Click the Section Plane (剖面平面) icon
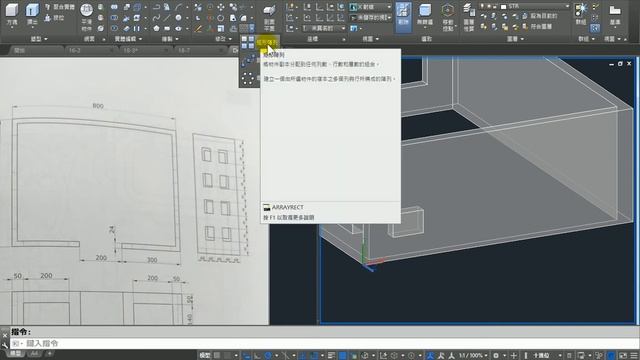The height and width of the screenshot is (360, 640). [269, 11]
